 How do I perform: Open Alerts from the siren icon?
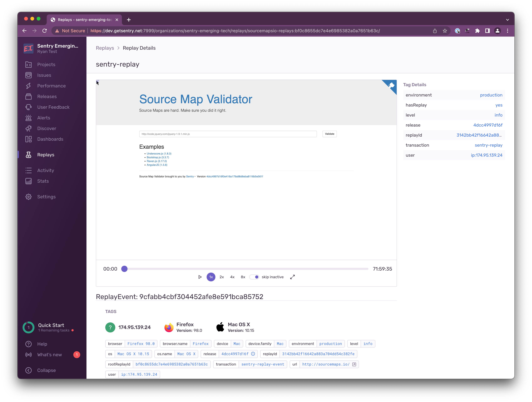click(x=29, y=118)
